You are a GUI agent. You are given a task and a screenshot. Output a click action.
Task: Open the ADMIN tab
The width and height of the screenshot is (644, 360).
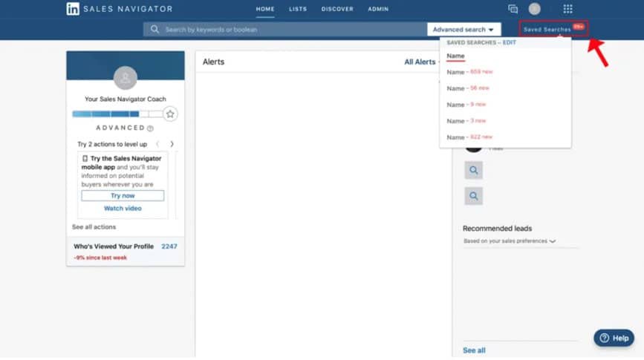378,9
